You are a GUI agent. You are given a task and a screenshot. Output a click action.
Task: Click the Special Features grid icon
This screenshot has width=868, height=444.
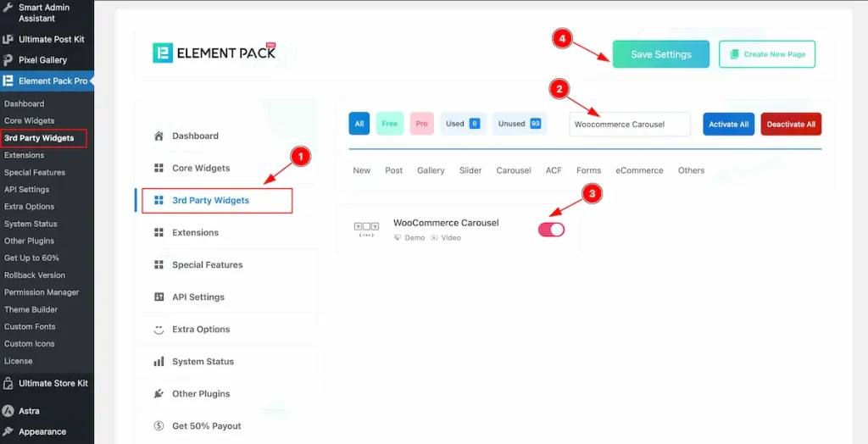coord(159,264)
